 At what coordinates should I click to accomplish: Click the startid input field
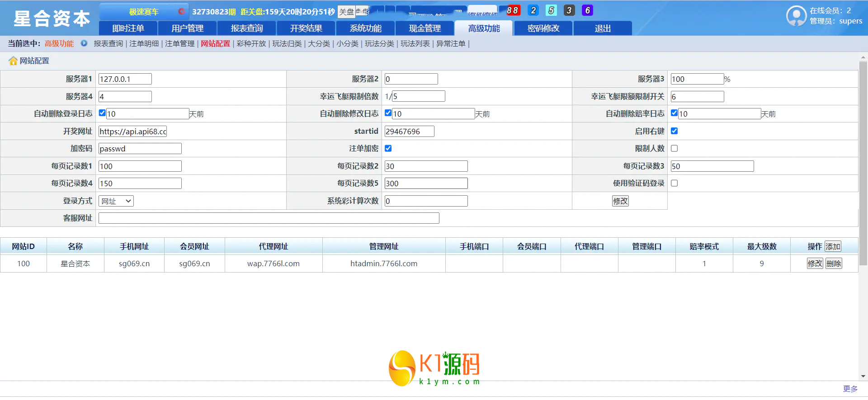[410, 132]
